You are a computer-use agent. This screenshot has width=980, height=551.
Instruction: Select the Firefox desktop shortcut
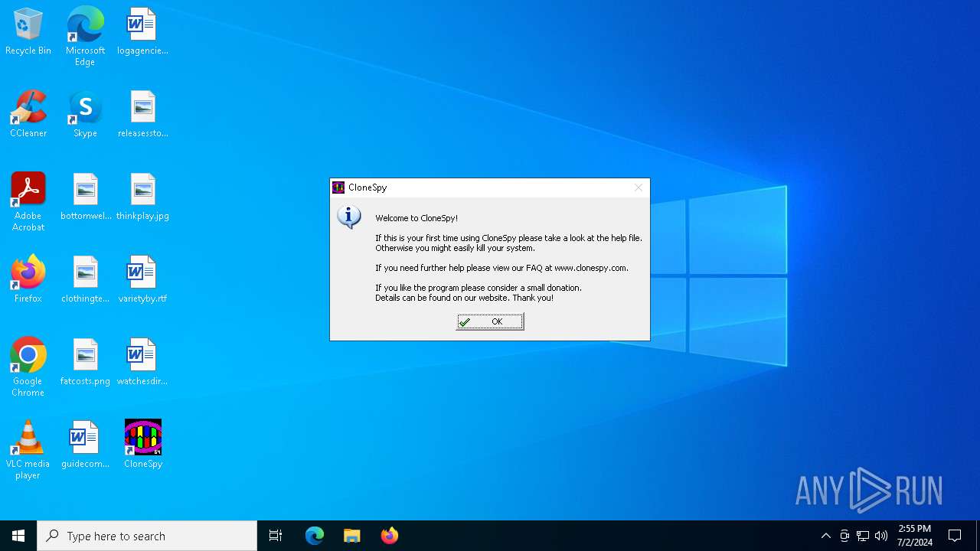(28, 280)
